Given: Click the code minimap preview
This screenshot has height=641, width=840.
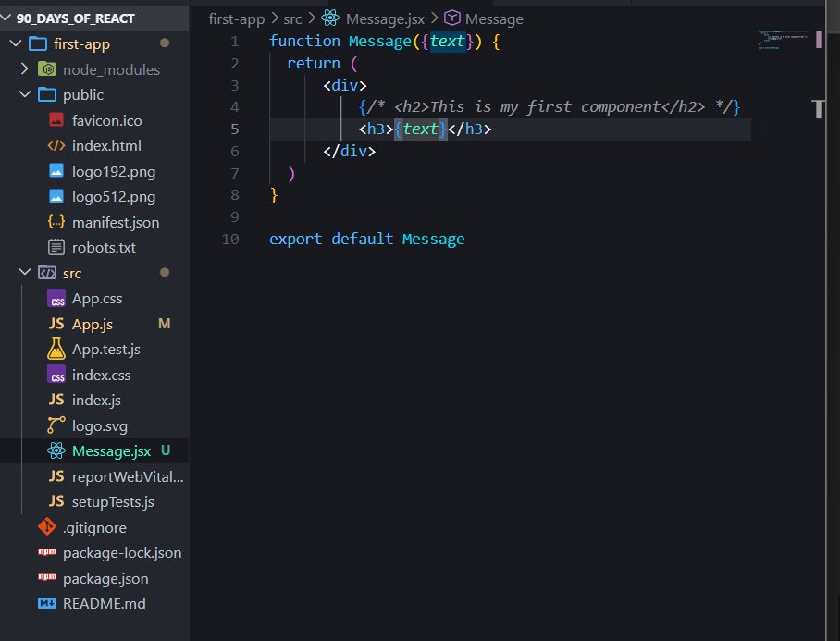Looking at the screenshot, I should click(x=783, y=40).
